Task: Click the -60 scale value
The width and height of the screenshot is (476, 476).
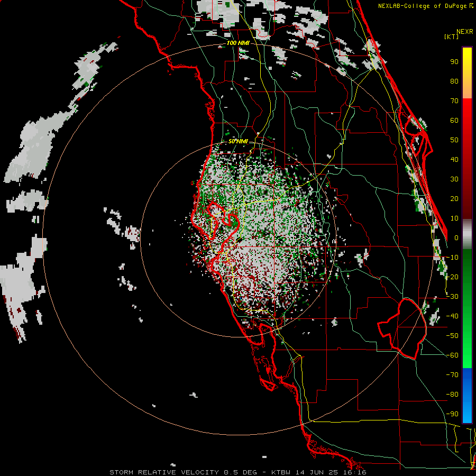Action: coord(452,355)
